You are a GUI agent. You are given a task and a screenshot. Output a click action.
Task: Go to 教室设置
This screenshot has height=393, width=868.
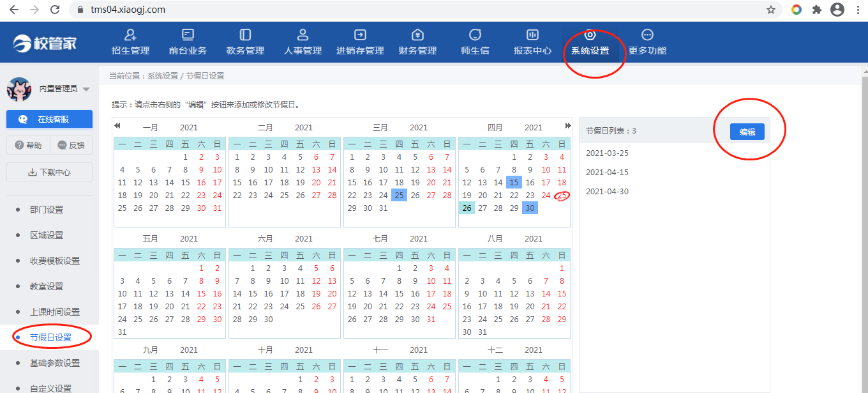coord(47,286)
